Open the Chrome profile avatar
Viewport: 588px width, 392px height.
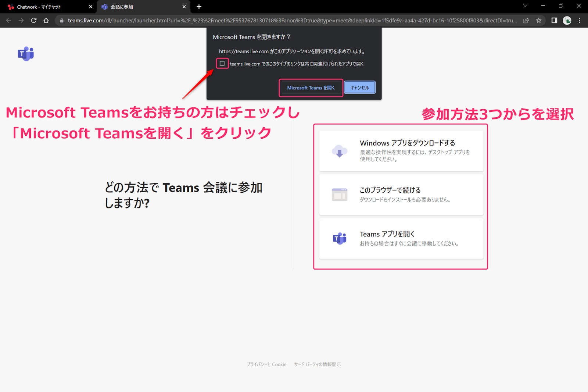(567, 21)
